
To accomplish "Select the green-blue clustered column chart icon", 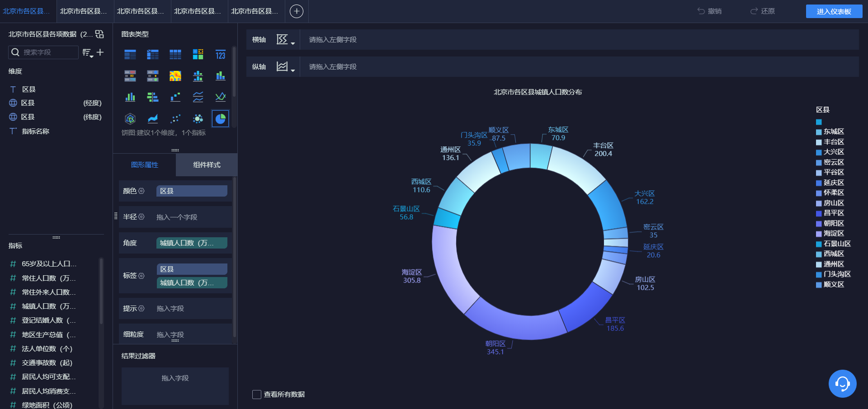I will 130,97.
